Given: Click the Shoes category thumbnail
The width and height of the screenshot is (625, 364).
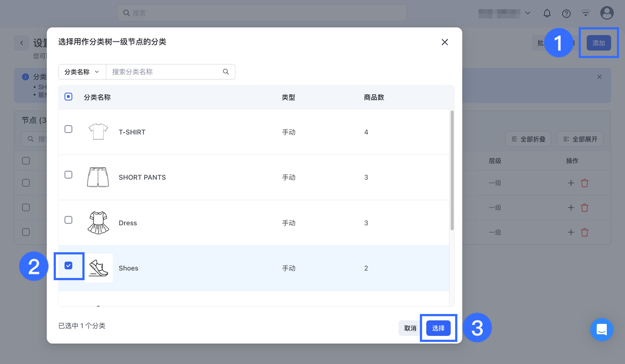Looking at the screenshot, I should 98,268.
